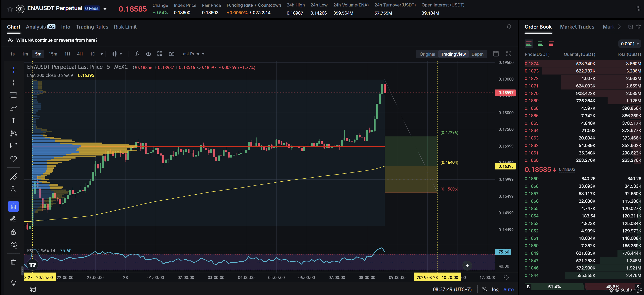
Task: Toggle the magnet snap mode
Action: [x=14, y=207]
